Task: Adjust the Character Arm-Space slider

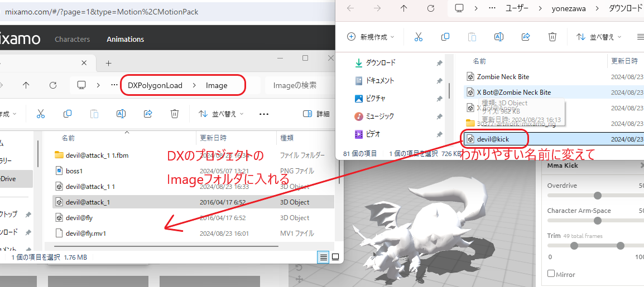Action: point(597,221)
